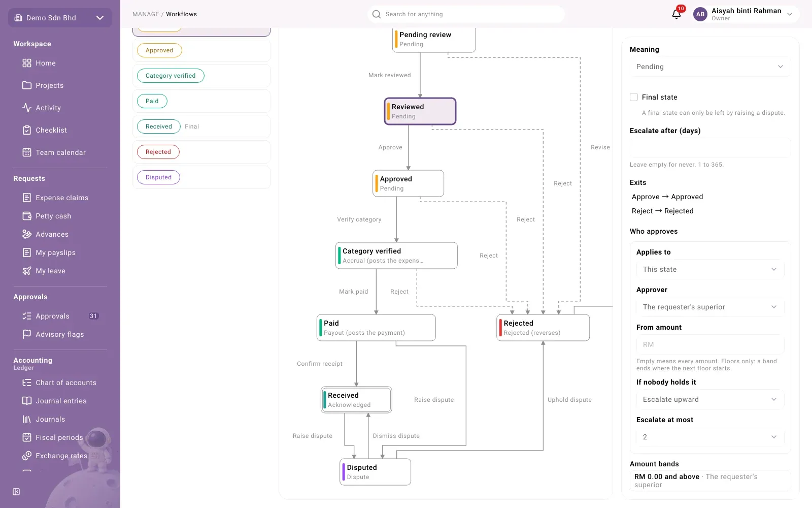Open the Team calendar icon
Image resolution: width=812 pixels, height=508 pixels.
27,152
